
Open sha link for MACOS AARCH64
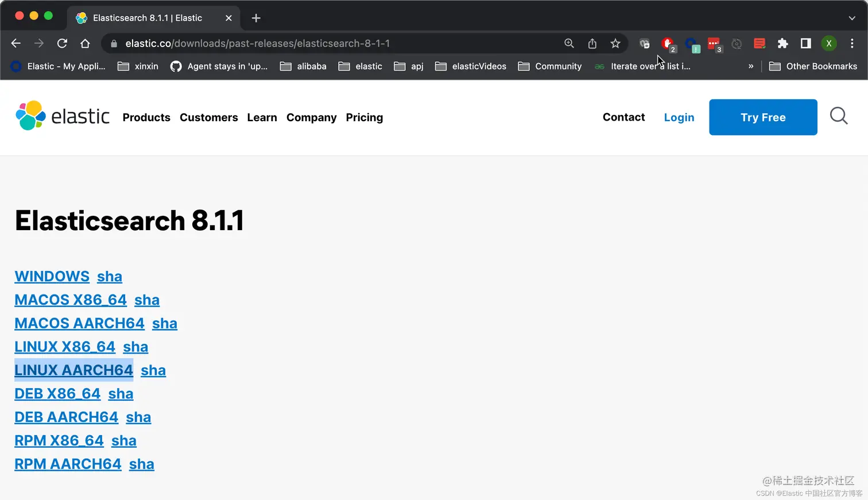click(x=165, y=323)
